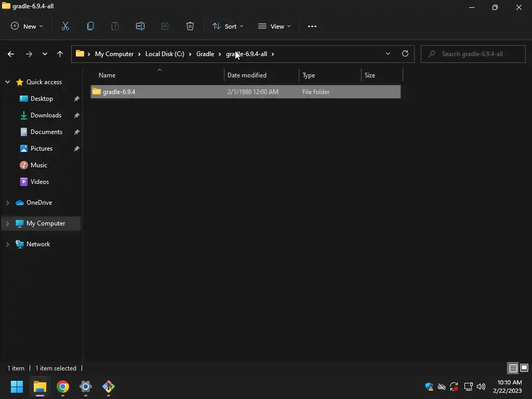Expand the My Computer tree node
This screenshot has height=399, width=532.
click(x=7, y=223)
